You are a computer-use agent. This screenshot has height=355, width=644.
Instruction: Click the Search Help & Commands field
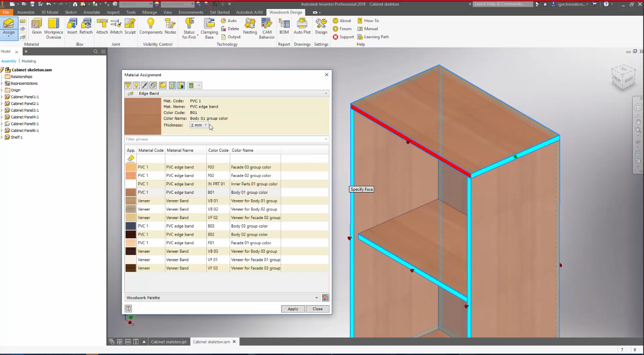(x=503, y=4)
